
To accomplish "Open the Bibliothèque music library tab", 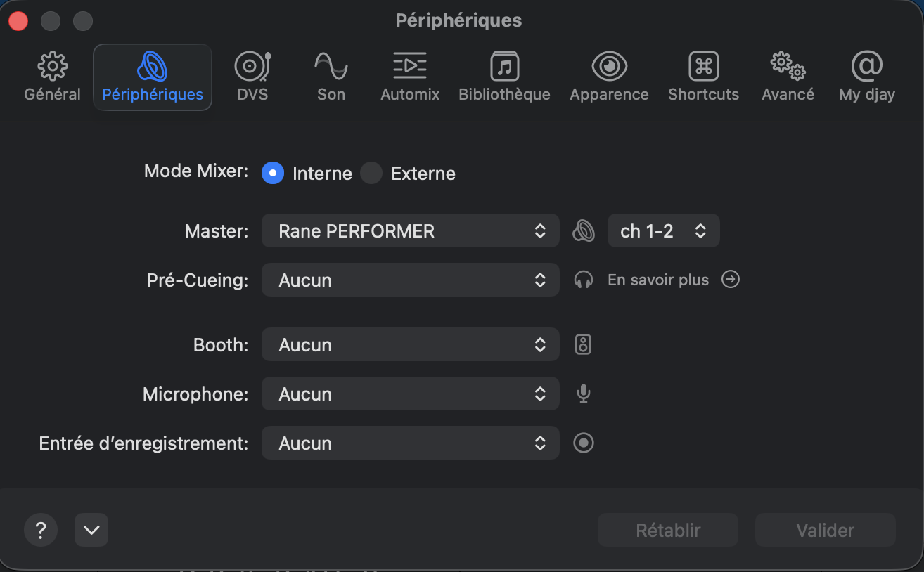I will [504, 77].
